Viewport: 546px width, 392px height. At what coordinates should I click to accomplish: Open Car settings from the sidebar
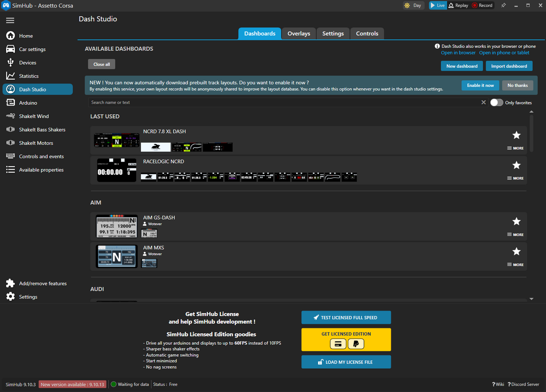tap(32, 49)
